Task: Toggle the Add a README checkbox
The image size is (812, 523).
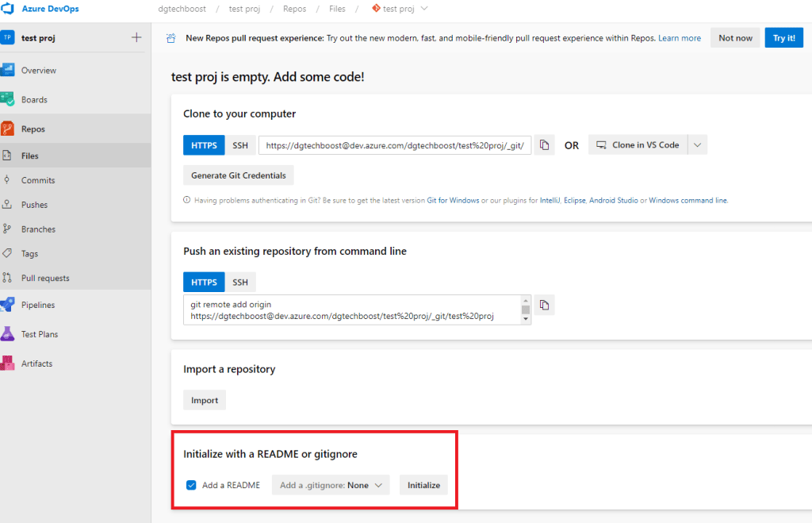Action: pyautogui.click(x=191, y=485)
